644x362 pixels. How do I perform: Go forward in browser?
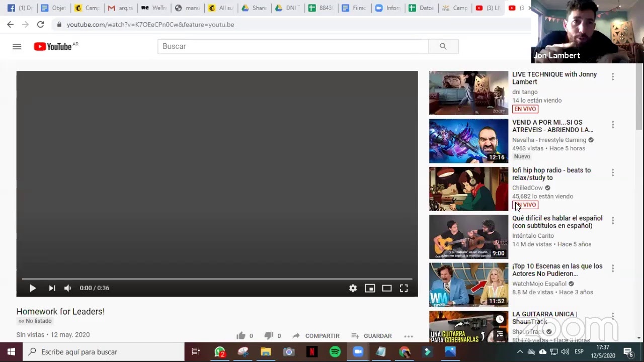click(25, 24)
